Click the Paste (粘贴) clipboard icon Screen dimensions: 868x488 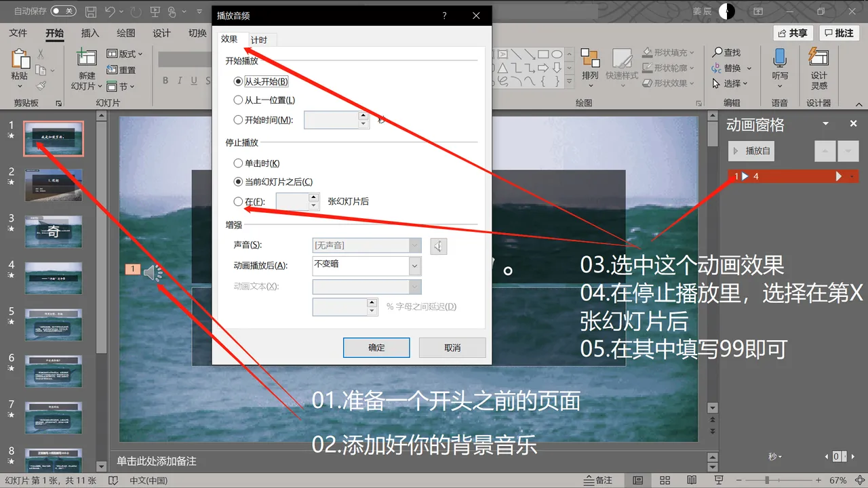pos(20,60)
